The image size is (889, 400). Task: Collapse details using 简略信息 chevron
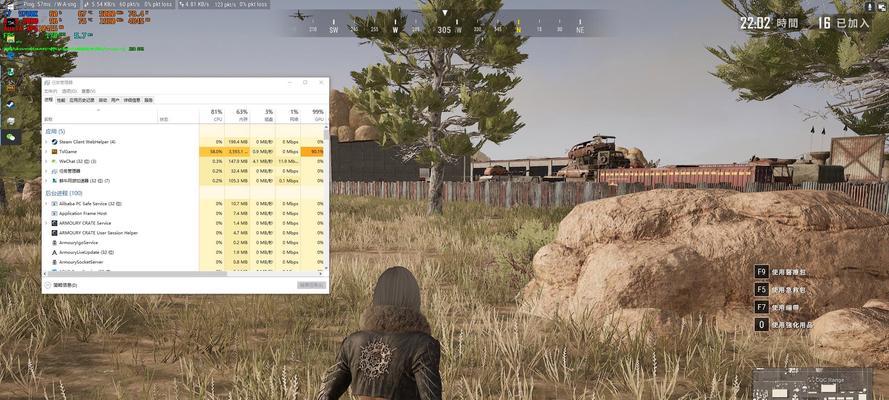point(48,285)
